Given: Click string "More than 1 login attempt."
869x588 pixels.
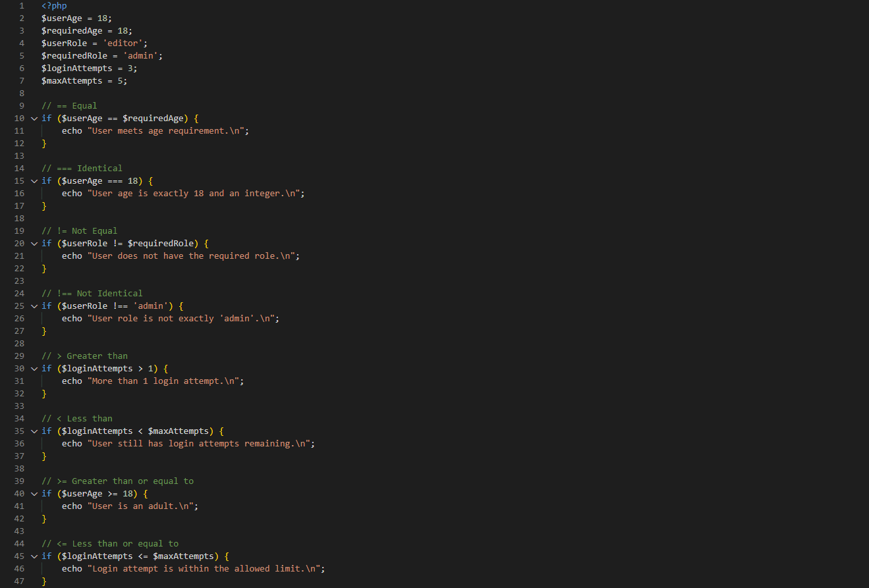Looking at the screenshot, I should pos(163,381).
